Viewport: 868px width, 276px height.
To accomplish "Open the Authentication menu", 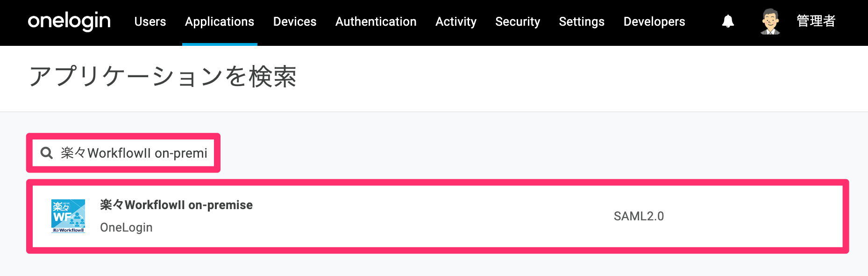I will pos(376,22).
